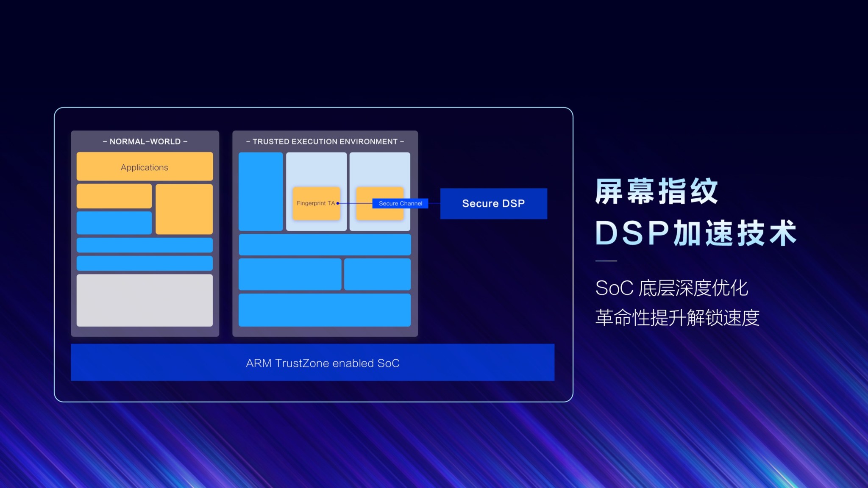Expand the ARM TrustZone SoC details
The height and width of the screenshot is (488, 868).
(312, 362)
